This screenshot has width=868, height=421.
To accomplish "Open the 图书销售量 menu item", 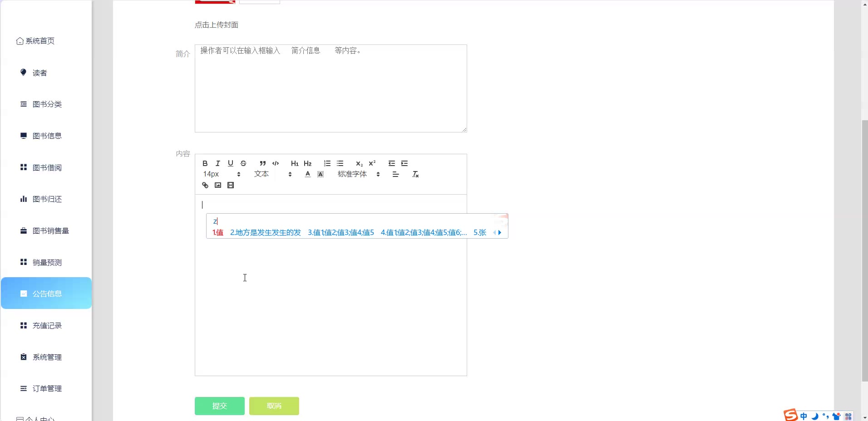I will pyautogui.click(x=46, y=231).
